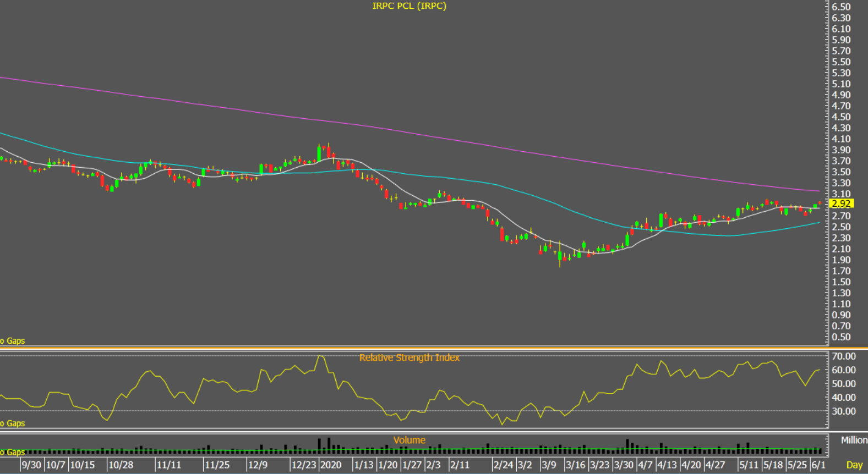This screenshot has width=868, height=474.
Task: Select the 5/25 date marker
Action: (x=797, y=465)
